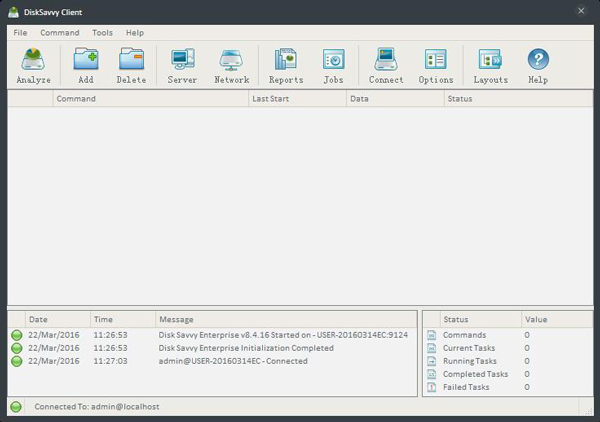This screenshot has width=600, height=422.
Task: Click green status icon beside 'Started on' log
Action: pyautogui.click(x=16, y=335)
